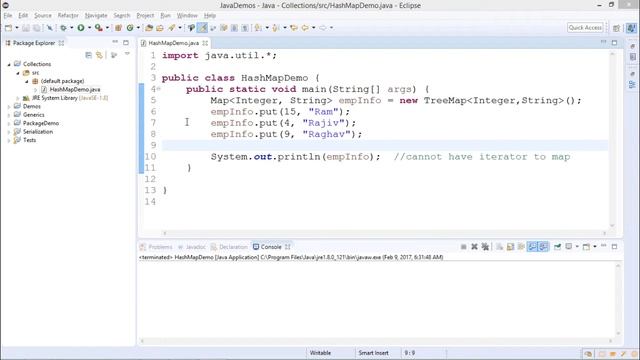Toggle Show Console When Standard Error Changes

[x=543, y=247]
